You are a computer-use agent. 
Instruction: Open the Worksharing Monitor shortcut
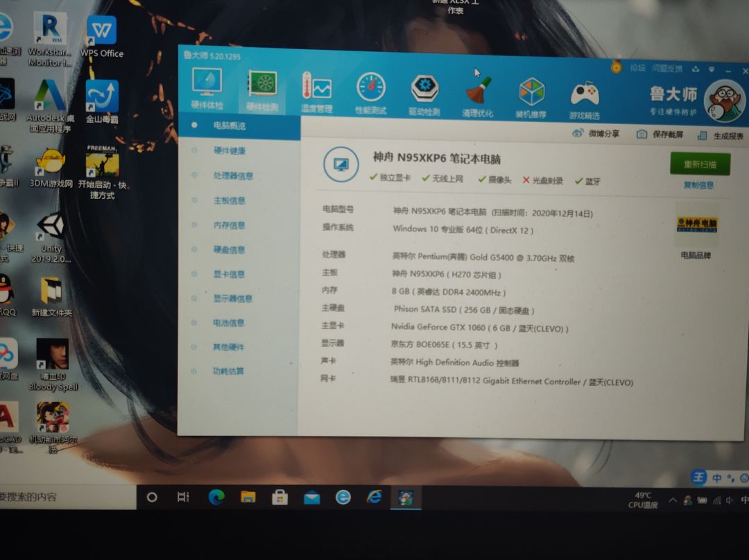pyautogui.click(x=50, y=40)
